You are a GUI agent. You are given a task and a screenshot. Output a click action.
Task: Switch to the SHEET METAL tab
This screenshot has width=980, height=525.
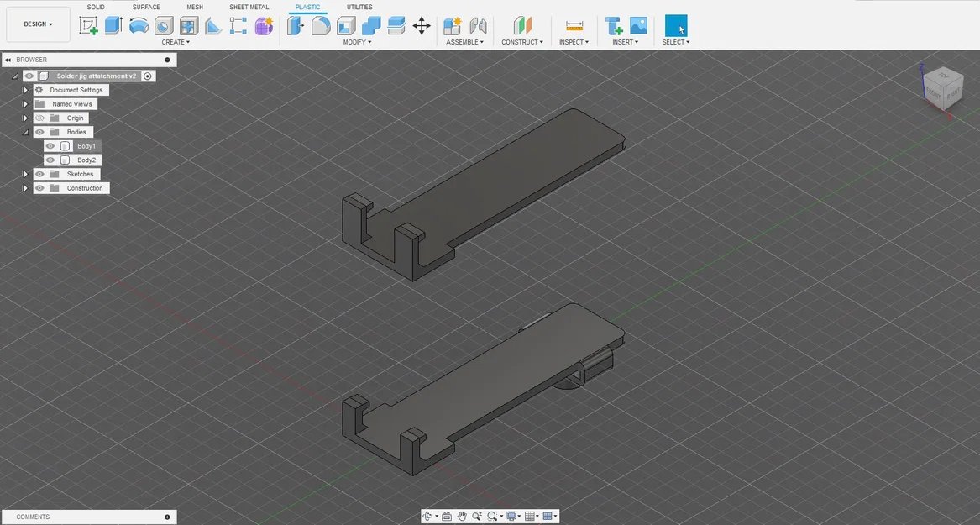click(249, 7)
